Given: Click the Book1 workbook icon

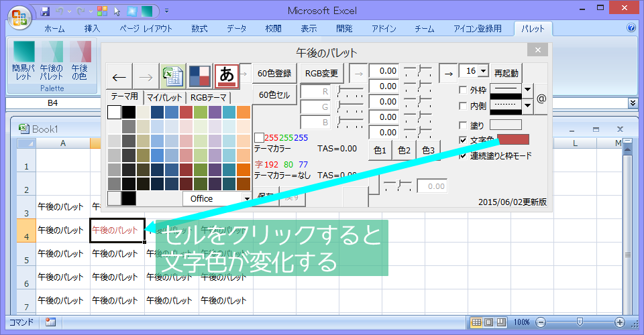Looking at the screenshot, I should point(24,129).
